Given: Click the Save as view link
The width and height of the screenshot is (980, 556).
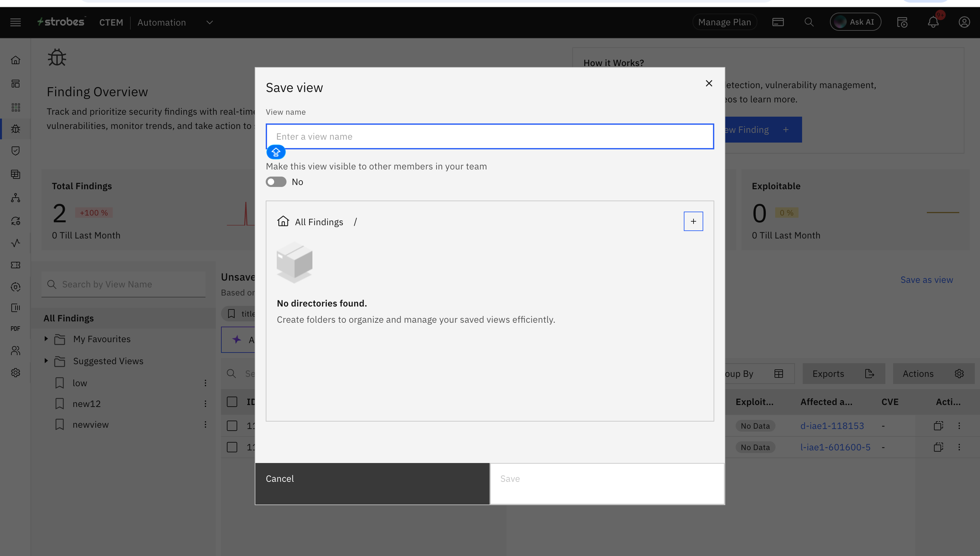Looking at the screenshot, I should [926, 280].
